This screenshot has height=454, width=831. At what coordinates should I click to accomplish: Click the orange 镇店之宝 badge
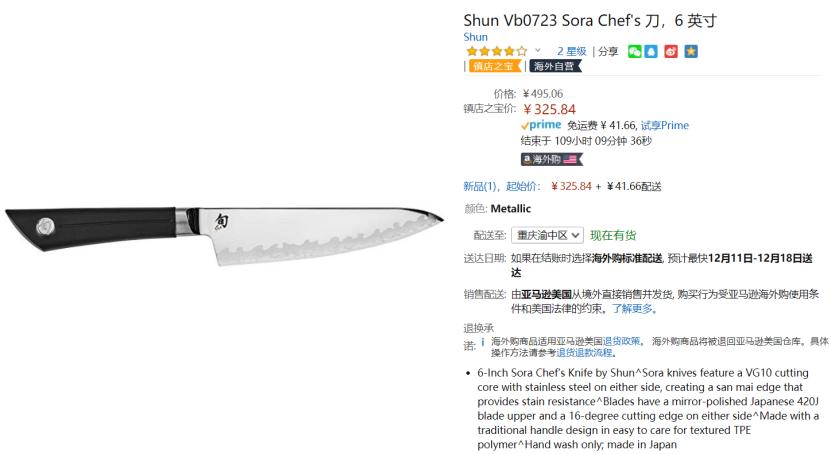pyautogui.click(x=495, y=66)
